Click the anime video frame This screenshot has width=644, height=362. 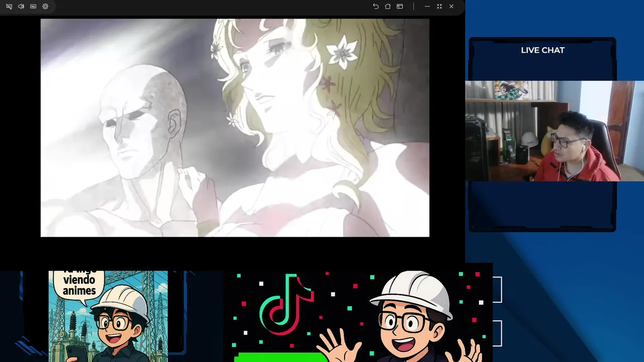(235, 128)
